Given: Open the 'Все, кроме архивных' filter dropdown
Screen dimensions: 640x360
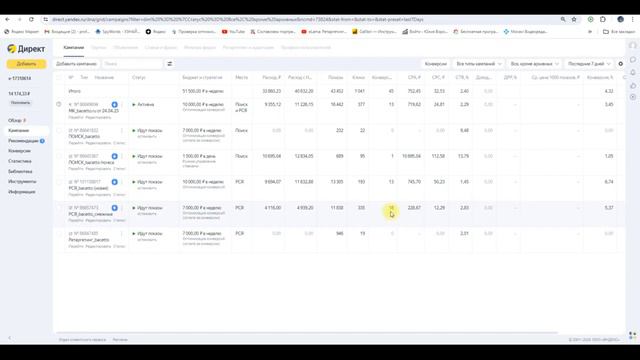Looking at the screenshot, I should [x=535, y=64].
